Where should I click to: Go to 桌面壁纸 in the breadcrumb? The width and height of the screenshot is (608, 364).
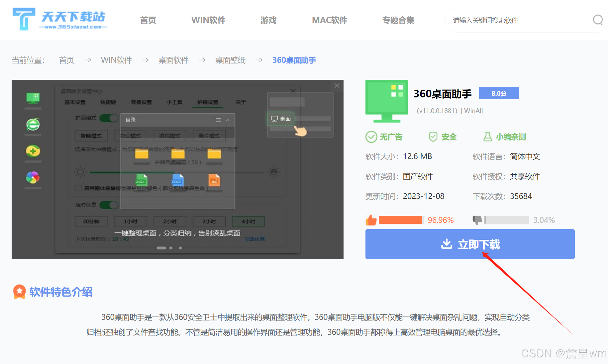[230, 60]
